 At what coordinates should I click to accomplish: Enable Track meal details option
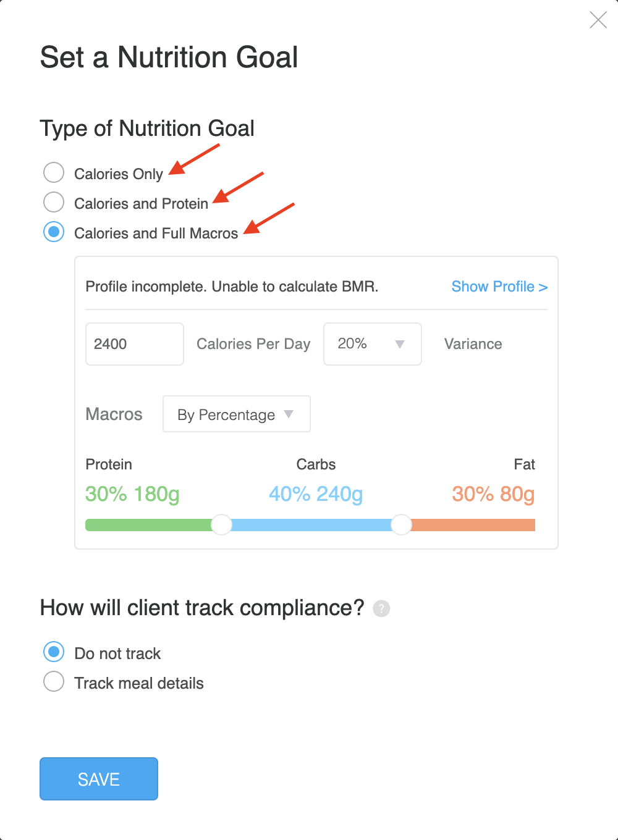54,681
